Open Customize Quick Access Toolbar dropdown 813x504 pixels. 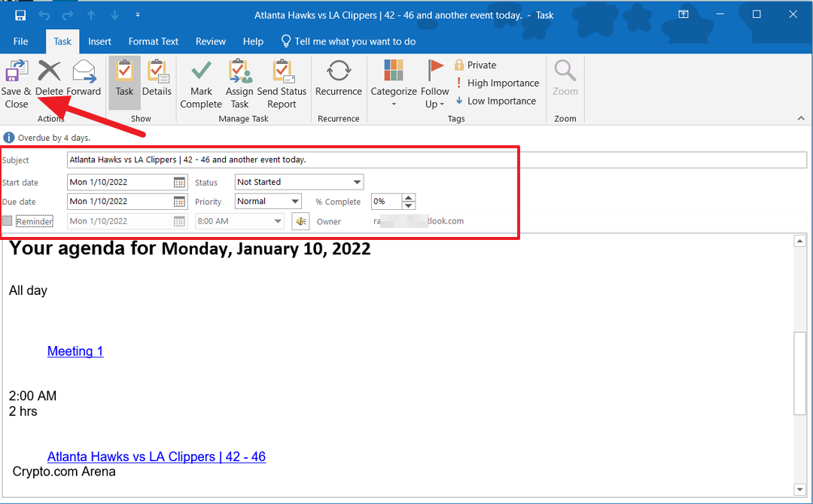[138, 15]
